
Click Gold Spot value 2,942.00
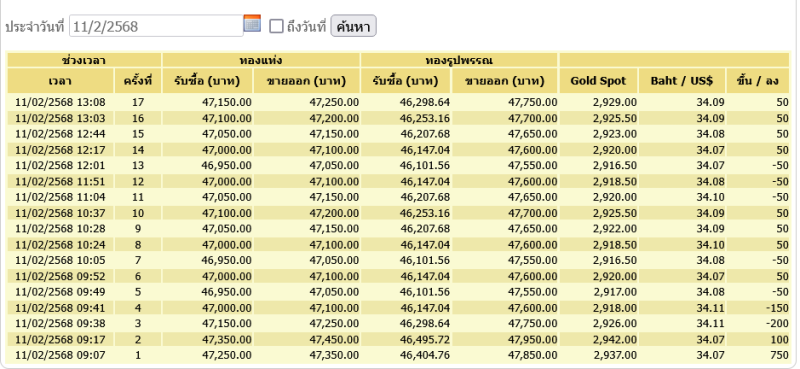pyautogui.click(x=615, y=339)
